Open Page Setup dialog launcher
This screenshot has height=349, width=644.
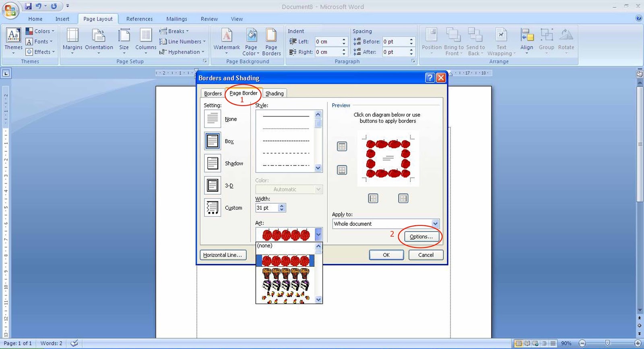click(205, 61)
